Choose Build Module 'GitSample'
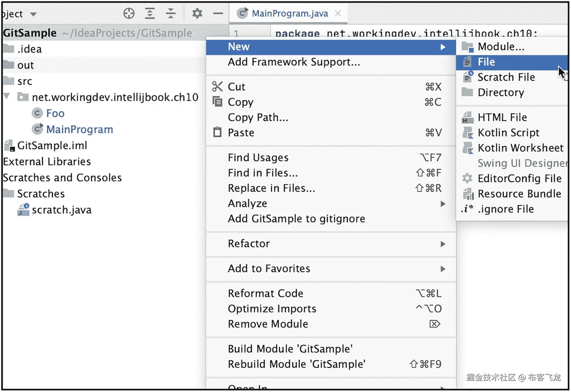The image size is (571, 392). point(331,349)
